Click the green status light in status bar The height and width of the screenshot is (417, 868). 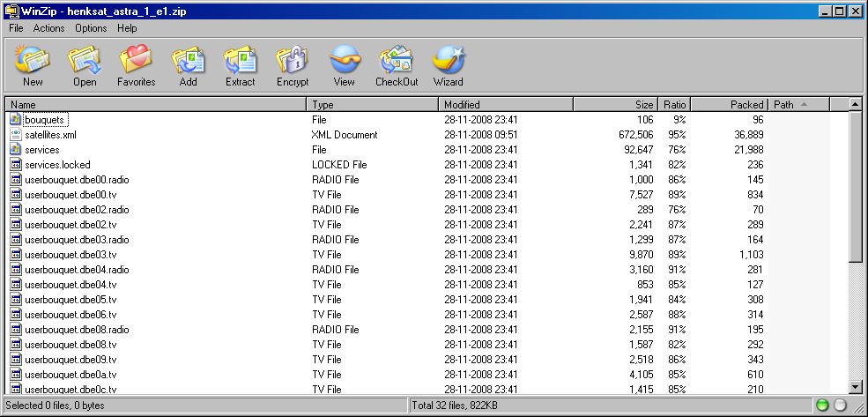[x=822, y=406]
